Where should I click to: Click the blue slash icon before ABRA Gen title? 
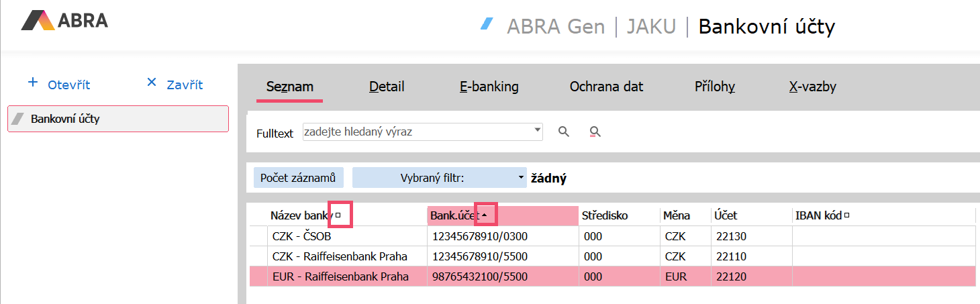point(487,24)
